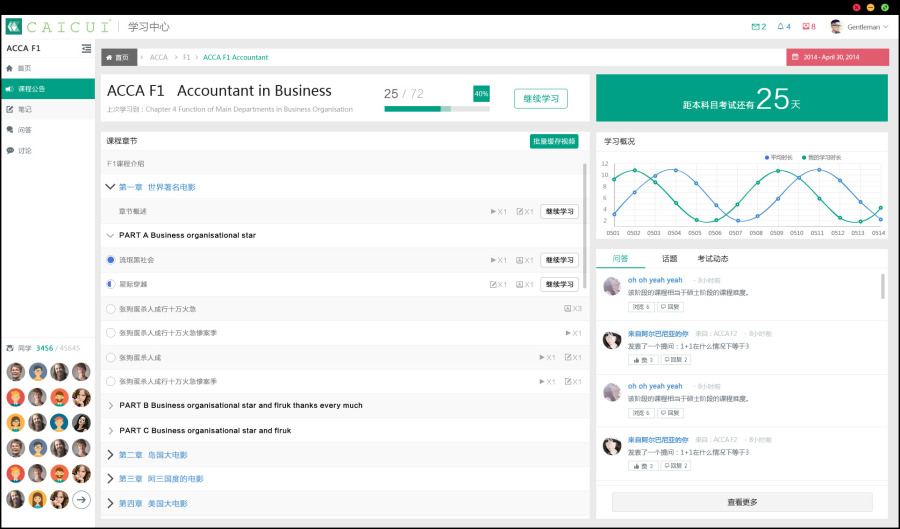The height and width of the screenshot is (529, 900).
Task: Click the green 继续学习 button in the course header
Action: pyautogui.click(x=541, y=99)
